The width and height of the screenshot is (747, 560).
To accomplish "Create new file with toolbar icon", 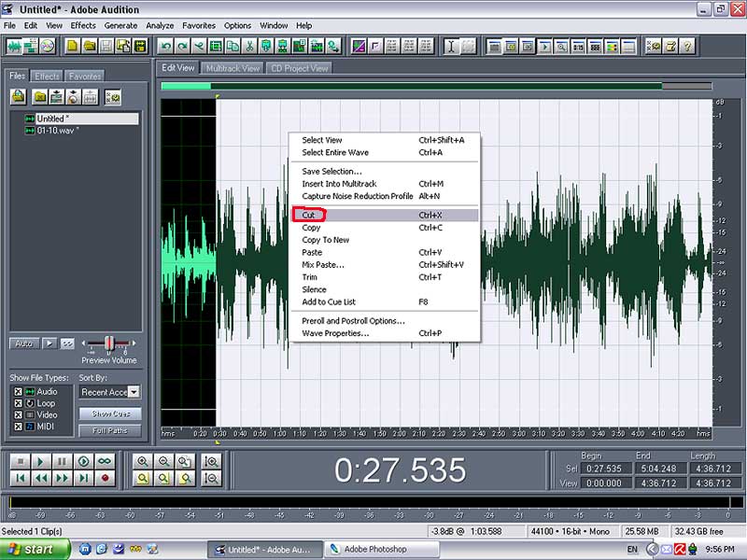I will coord(73,46).
